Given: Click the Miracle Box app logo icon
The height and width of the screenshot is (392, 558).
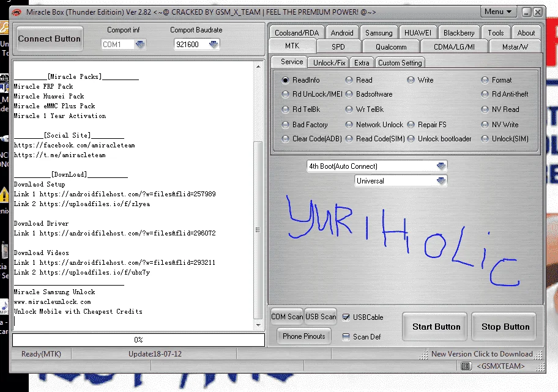Looking at the screenshot, I should [17, 12].
